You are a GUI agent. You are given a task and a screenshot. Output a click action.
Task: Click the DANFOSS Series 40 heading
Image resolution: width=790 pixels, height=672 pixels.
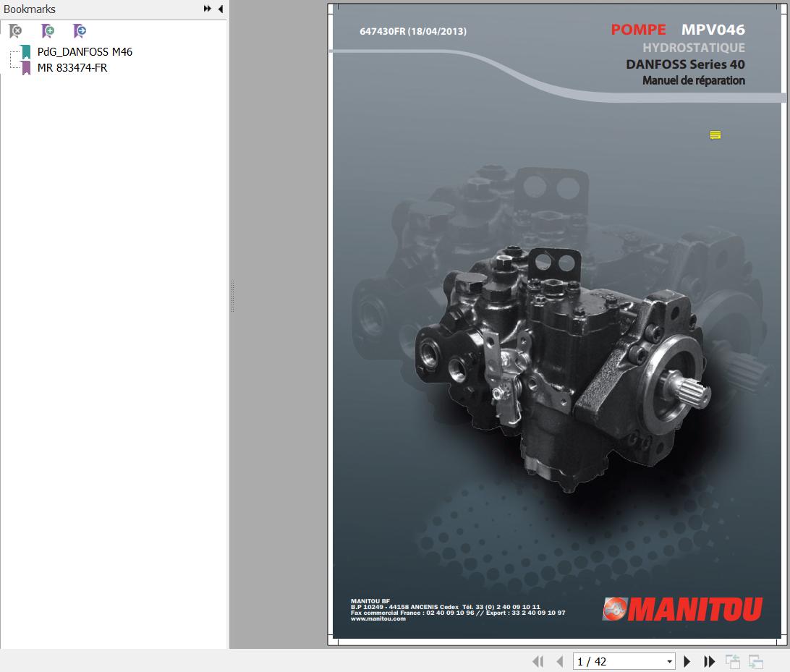click(x=685, y=64)
